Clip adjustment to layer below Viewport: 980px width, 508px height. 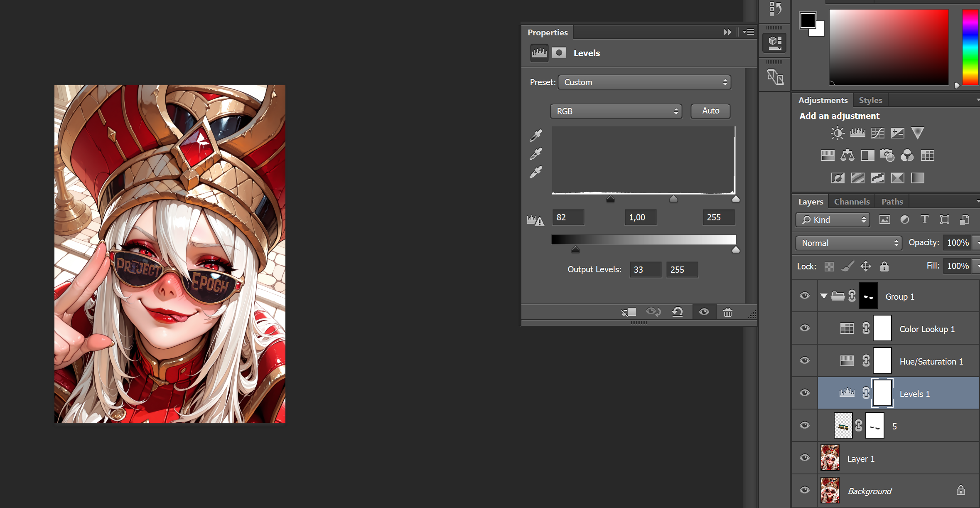click(x=629, y=312)
